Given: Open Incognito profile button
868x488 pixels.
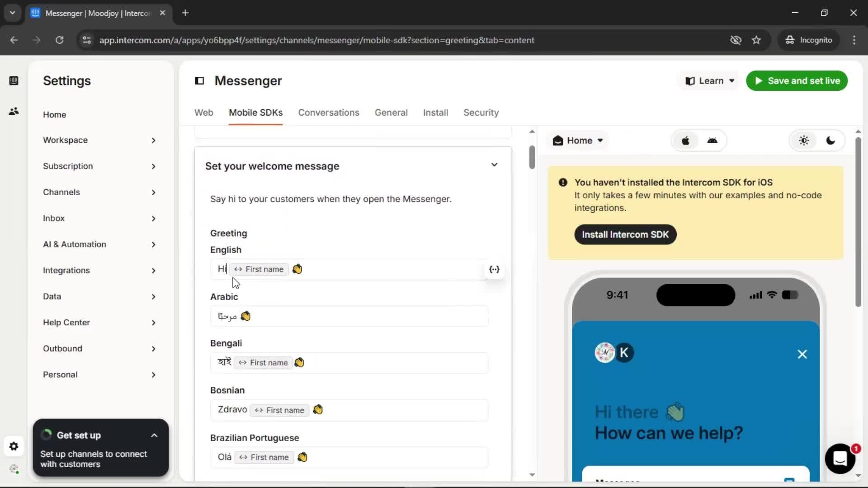Looking at the screenshot, I should pyautogui.click(x=809, y=40).
